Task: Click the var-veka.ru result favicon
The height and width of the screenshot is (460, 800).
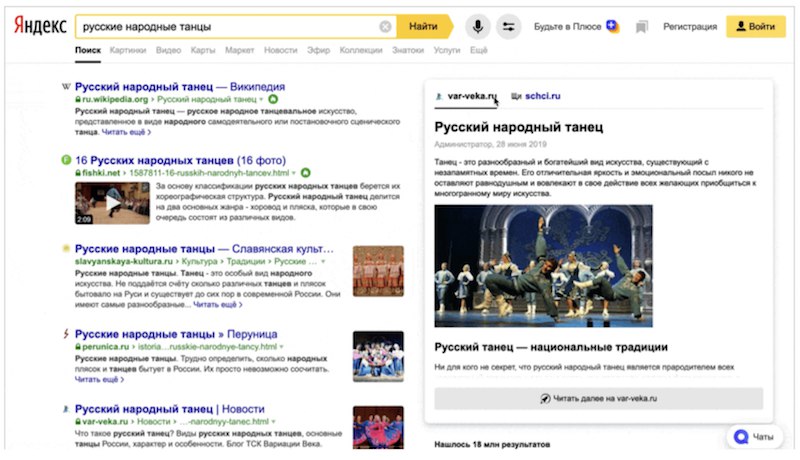Action: 66,409
